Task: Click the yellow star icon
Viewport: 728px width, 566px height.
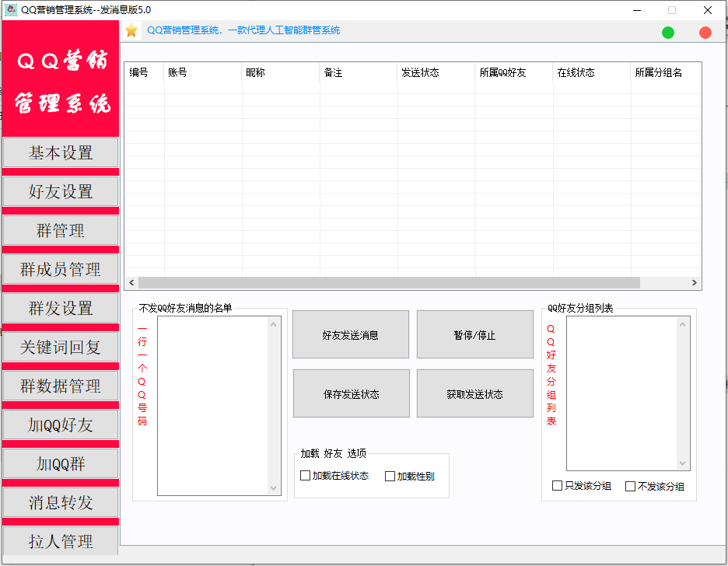Action: point(131,30)
